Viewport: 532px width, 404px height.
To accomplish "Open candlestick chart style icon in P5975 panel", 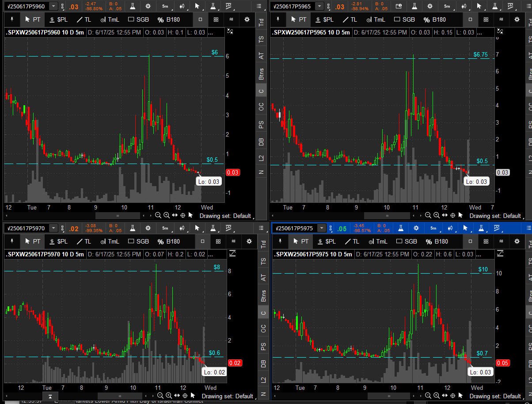I will coord(450,228).
